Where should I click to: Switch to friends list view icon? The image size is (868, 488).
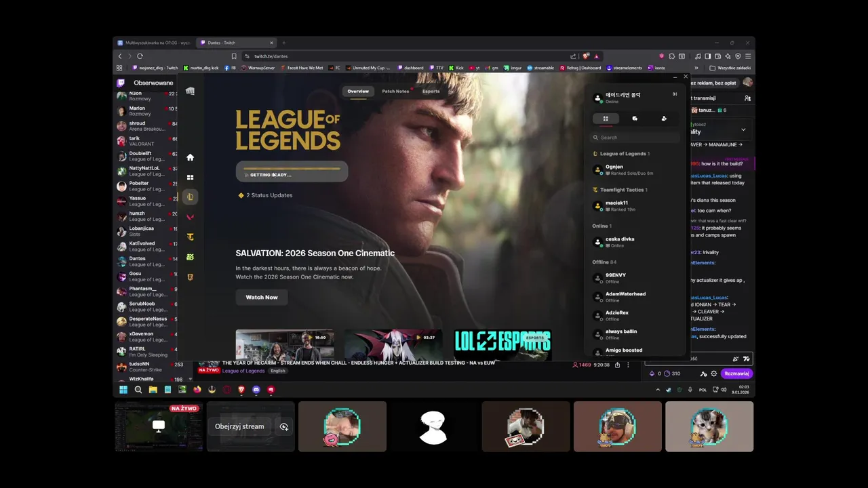coord(606,119)
